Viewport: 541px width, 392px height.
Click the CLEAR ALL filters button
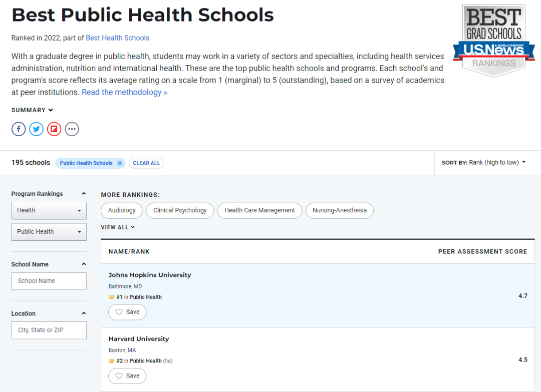146,163
